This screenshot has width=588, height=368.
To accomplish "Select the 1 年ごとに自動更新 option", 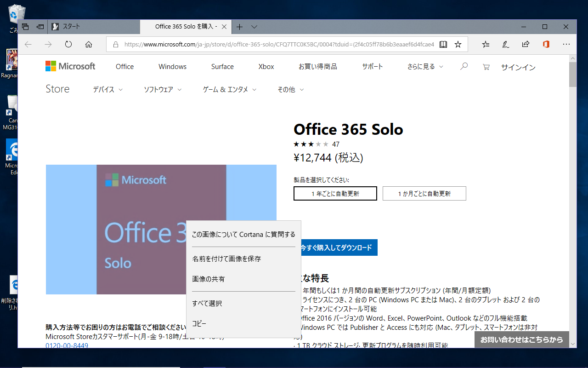I will click(335, 194).
